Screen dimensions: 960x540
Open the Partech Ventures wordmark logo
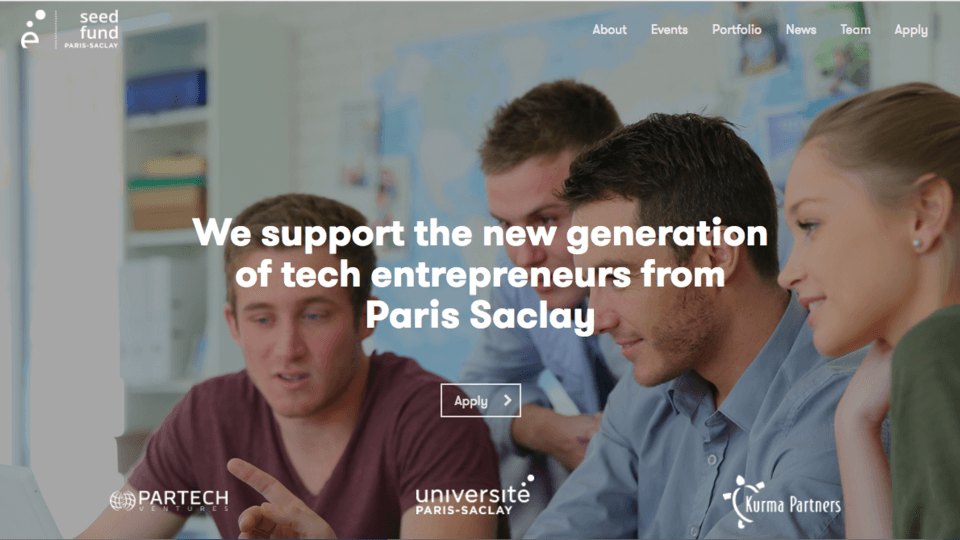click(170, 500)
